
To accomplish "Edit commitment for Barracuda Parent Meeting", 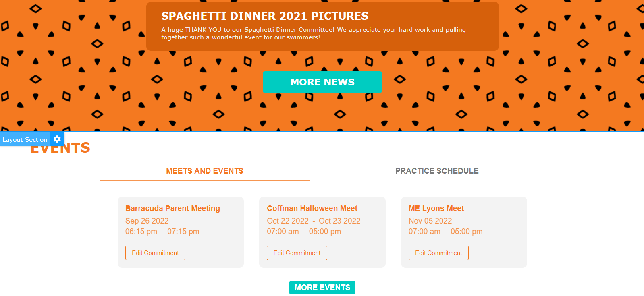I will pyautogui.click(x=155, y=253).
